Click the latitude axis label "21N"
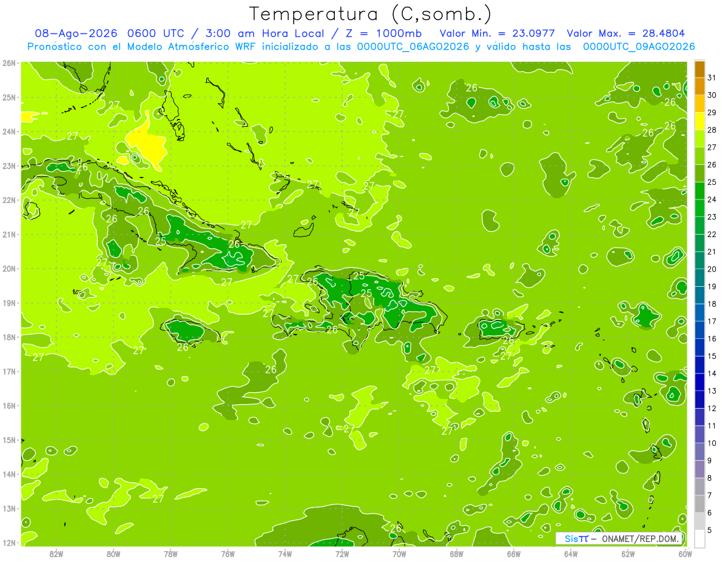 [x=9, y=235]
